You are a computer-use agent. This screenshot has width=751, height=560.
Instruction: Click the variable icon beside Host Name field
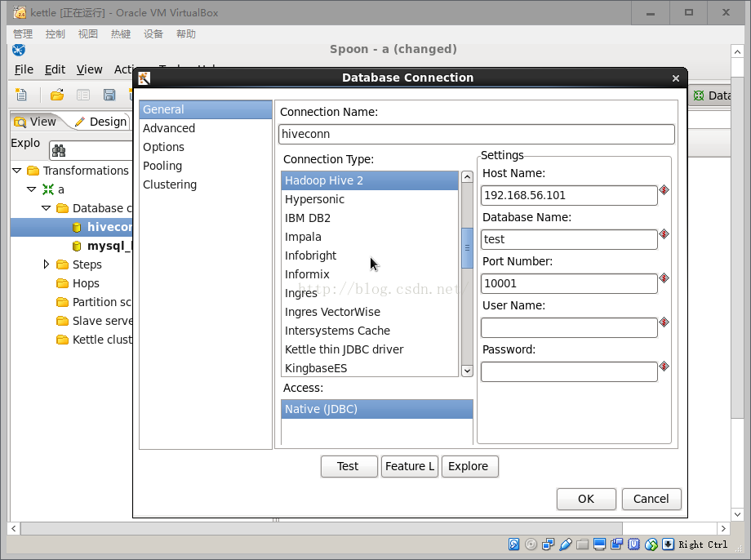(x=664, y=190)
